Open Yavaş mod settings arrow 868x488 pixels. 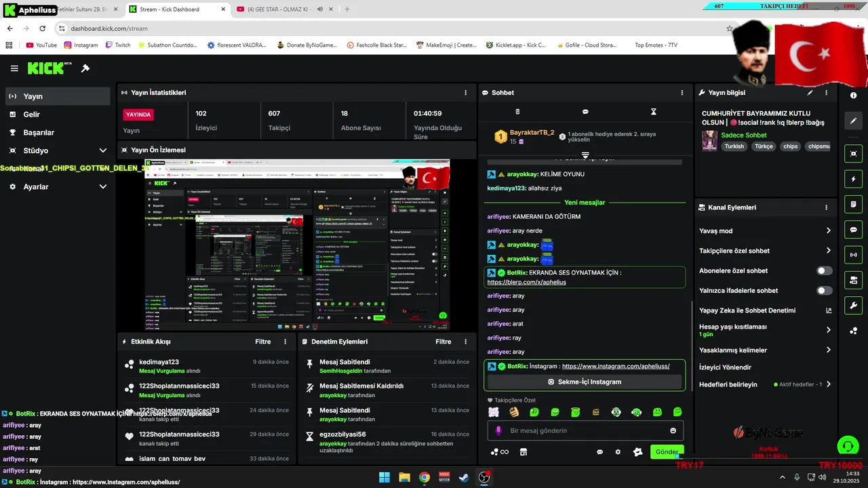tap(828, 231)
